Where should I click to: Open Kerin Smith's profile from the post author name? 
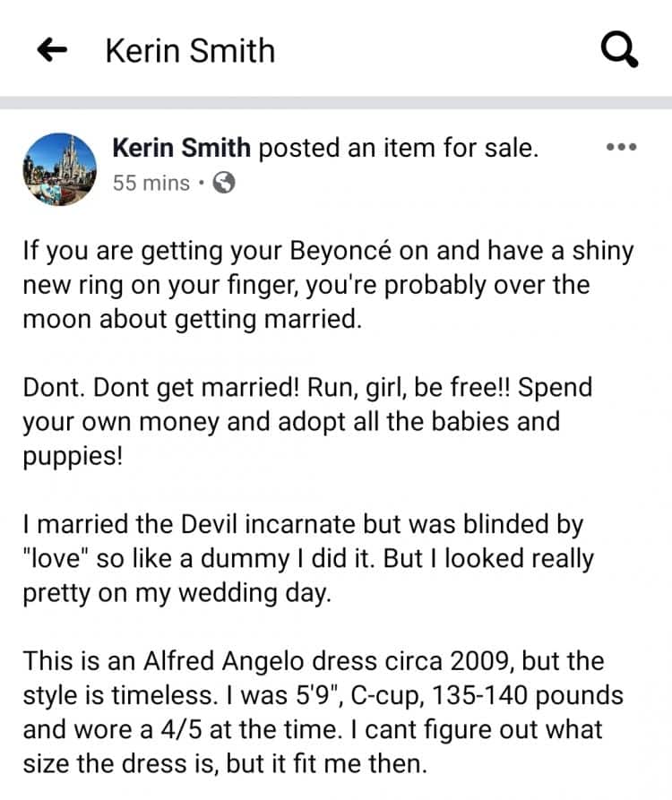[x=182, y=149]
